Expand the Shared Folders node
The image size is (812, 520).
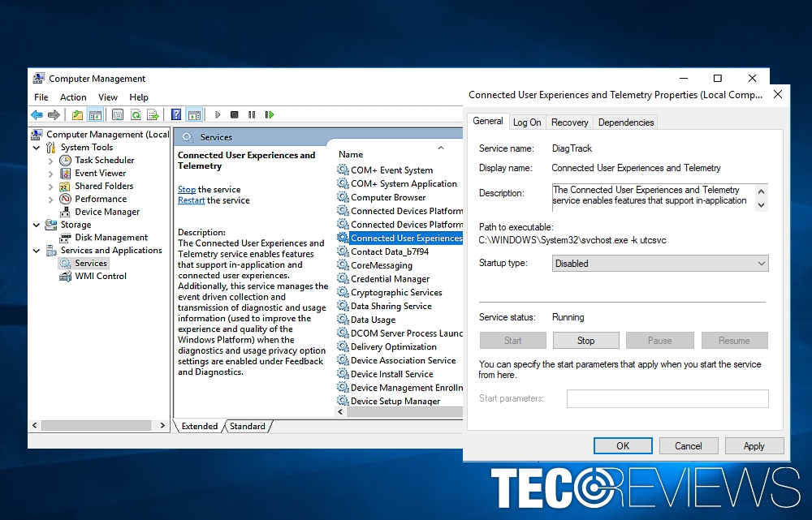click(50, 187)
